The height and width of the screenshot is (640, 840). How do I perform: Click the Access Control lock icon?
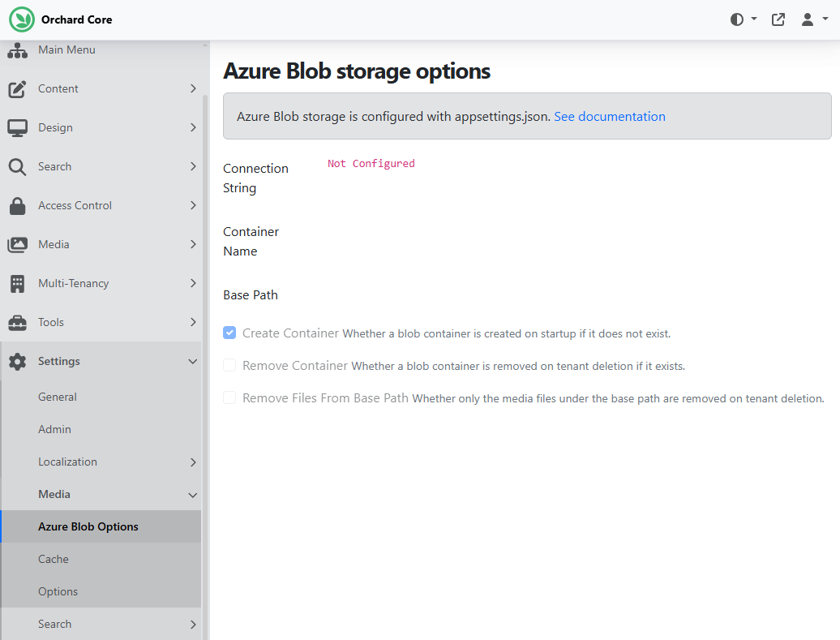[x=17, y=206]
